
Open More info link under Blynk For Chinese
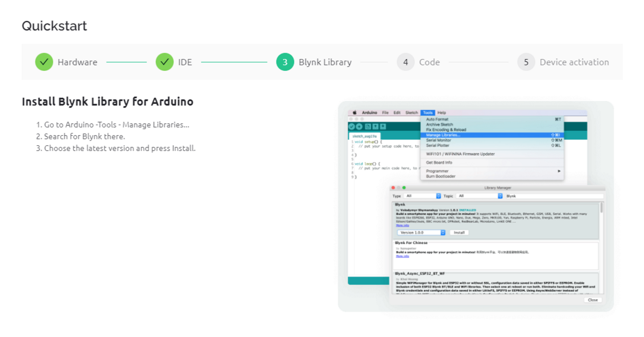coord(402,256)
